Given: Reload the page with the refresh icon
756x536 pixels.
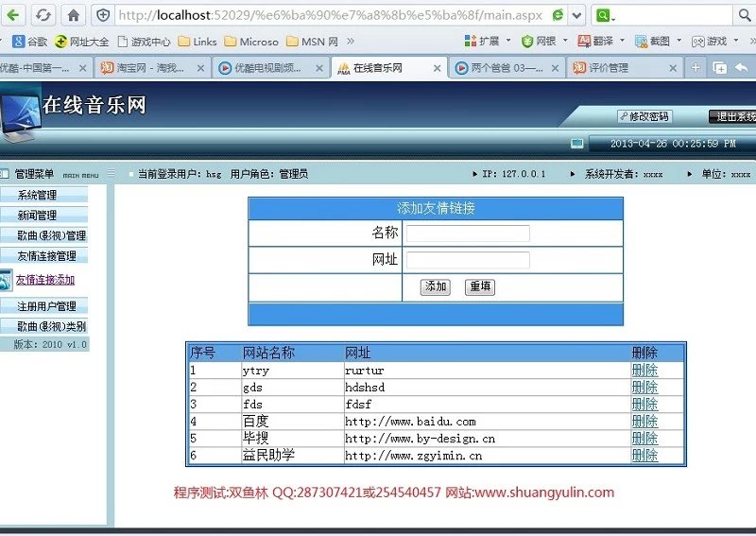Looking at the screenshot, I should [x=43, y=15].
